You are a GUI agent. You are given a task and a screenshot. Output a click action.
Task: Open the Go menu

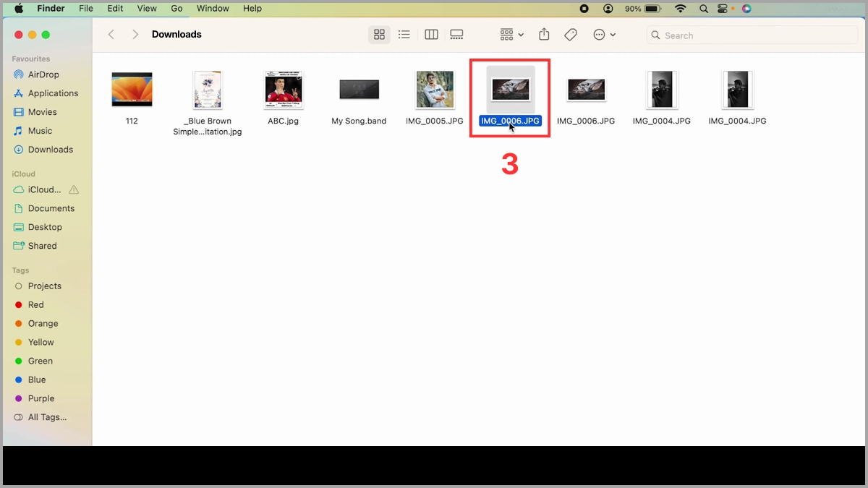tap(177, 9)
